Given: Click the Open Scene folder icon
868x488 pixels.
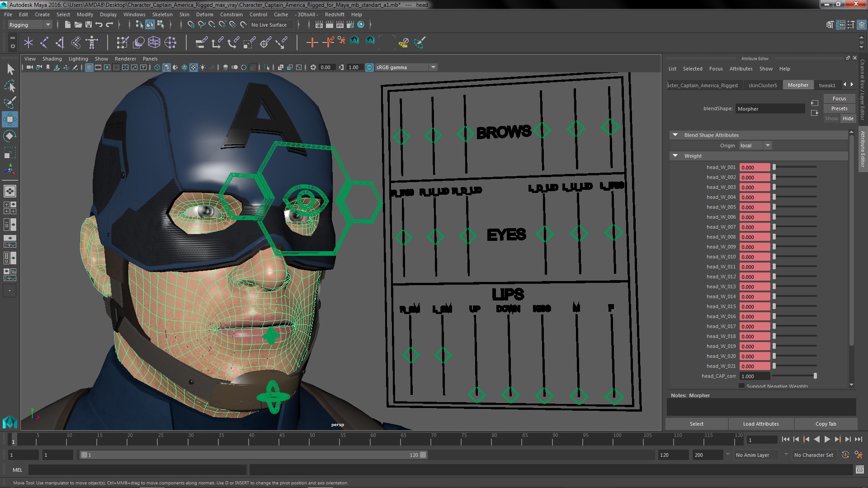Looking at the screenshot, I should point(78,24).
